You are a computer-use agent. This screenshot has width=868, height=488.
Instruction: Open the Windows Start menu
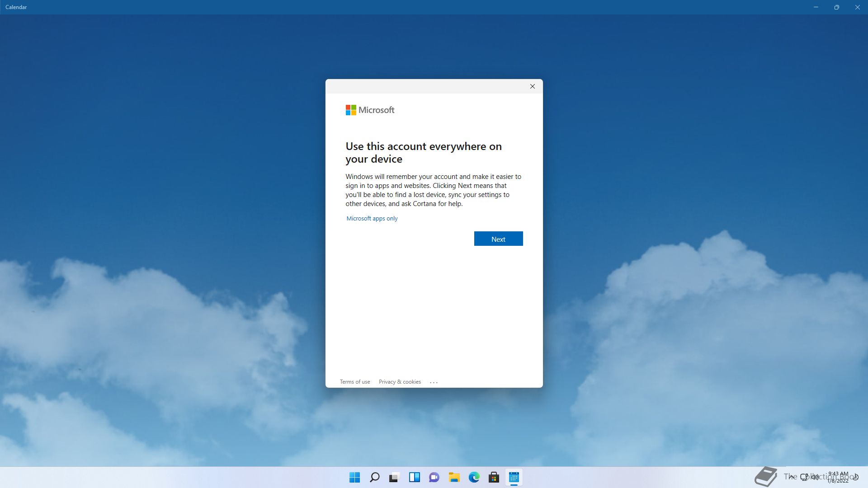tap(354, 478)
